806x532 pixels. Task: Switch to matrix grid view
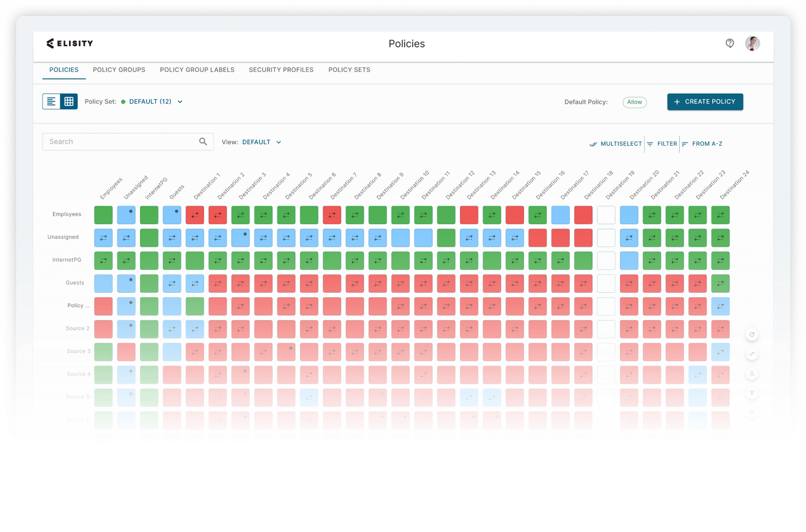(x=69, y=101)
